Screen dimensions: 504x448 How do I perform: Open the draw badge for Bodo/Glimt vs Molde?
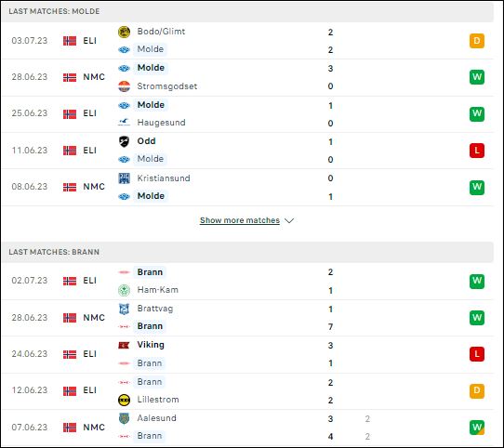tap(477, 41)
